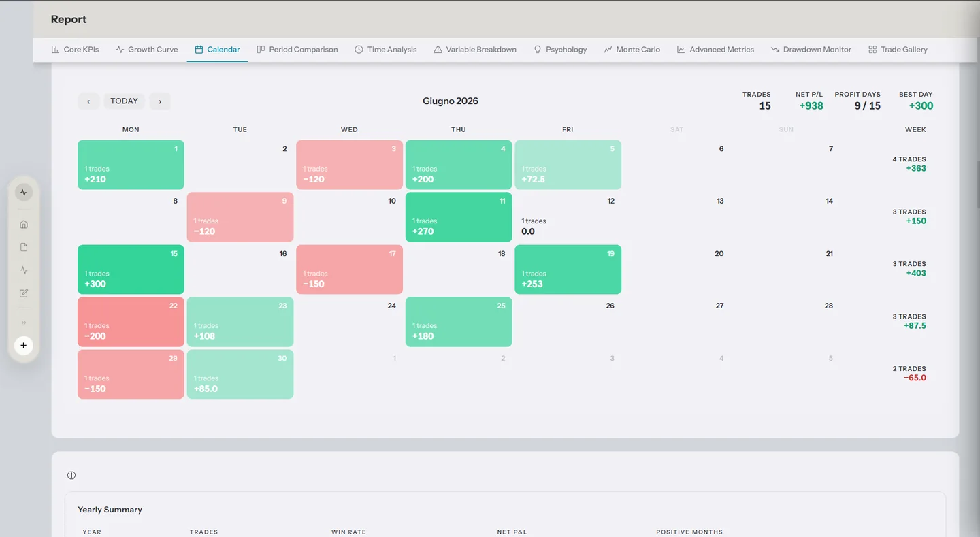The image size is (980, 537).
Task: Select the June 23 day cell (+108)
Action: pyautogui.click(x=240, y=322)
